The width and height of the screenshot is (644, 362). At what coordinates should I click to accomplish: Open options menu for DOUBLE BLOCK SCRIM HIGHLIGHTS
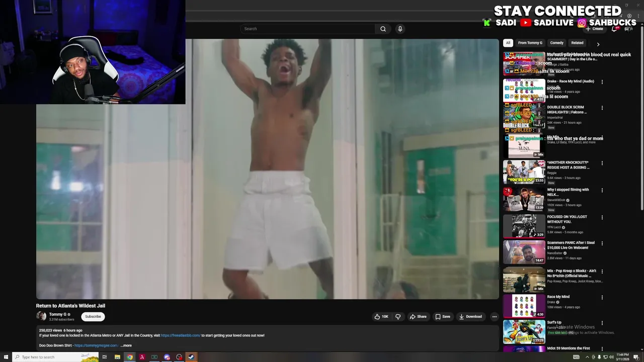tap(602, 108)
